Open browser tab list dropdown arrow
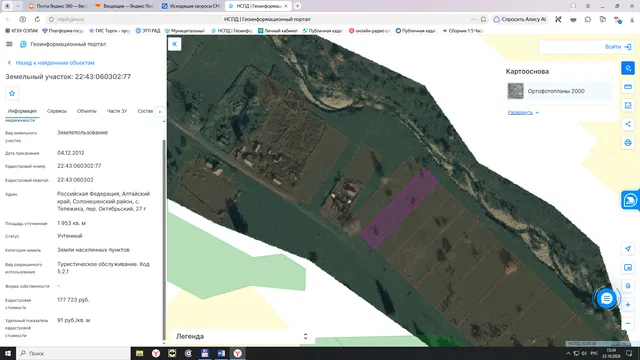The height and width of the screenshot is (360, 640). [x=18, y=6]
